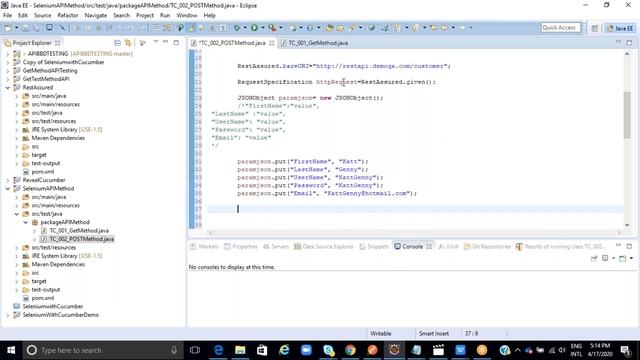Click the Pin Console icon
Viewport: 640px width, 360px height.
[594, 258]
